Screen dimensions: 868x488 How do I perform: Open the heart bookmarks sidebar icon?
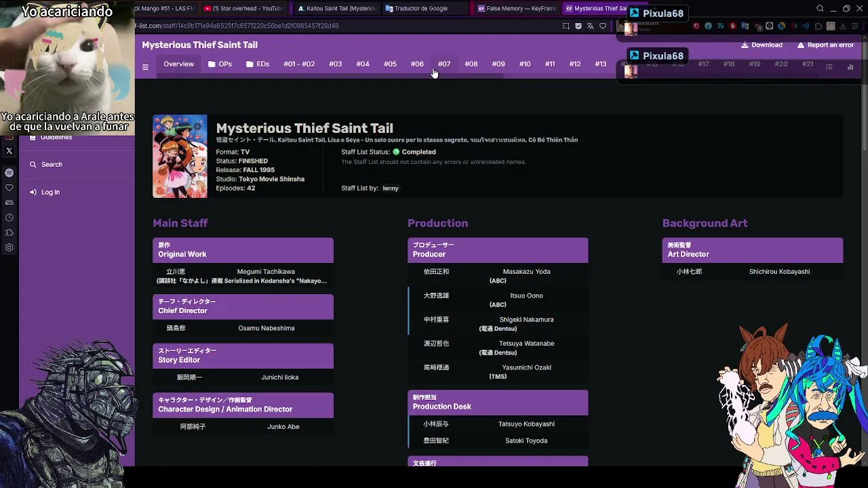[x=9, y=188]
